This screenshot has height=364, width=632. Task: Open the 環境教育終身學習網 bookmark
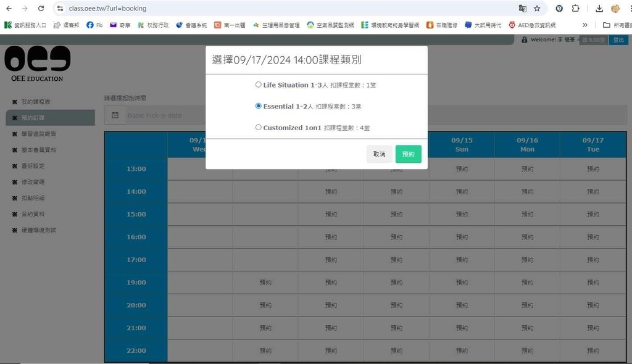pos(390,25)
